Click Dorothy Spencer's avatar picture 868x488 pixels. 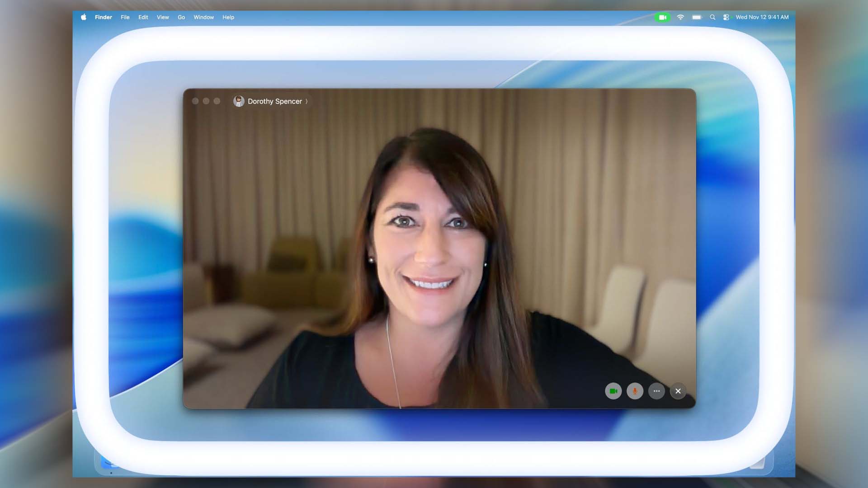(239, 101)
